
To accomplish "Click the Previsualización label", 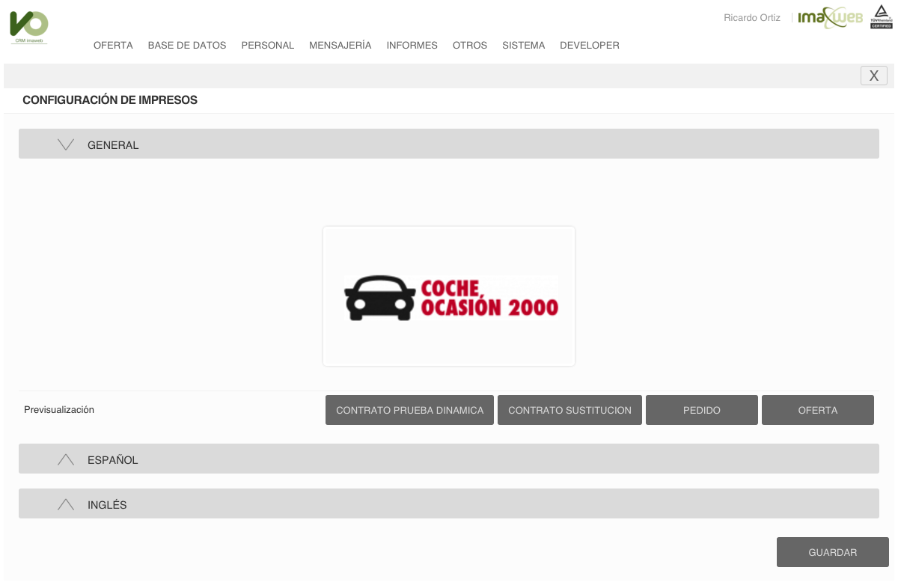I will [x=59, y=410].
